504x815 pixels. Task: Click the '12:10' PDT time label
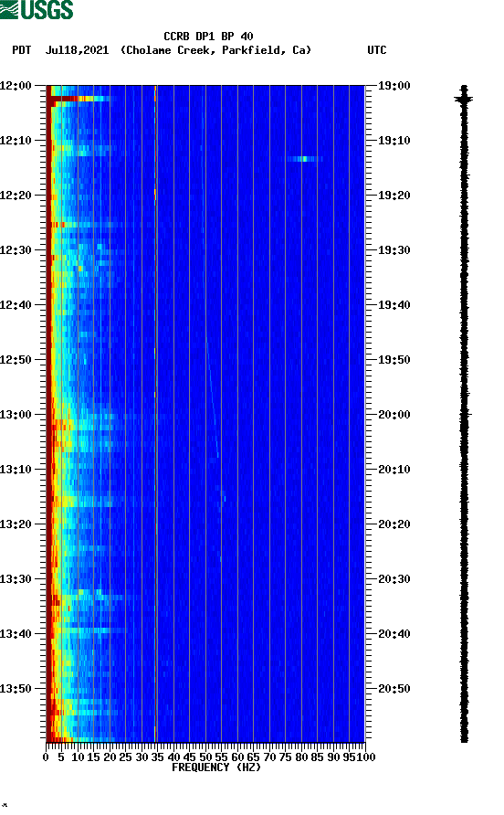[x=16, y=141]
